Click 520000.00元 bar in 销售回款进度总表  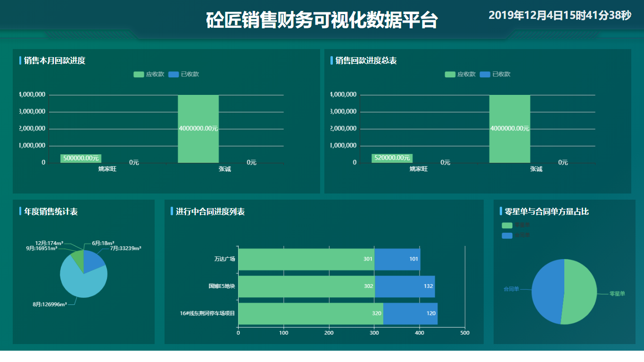392,158
